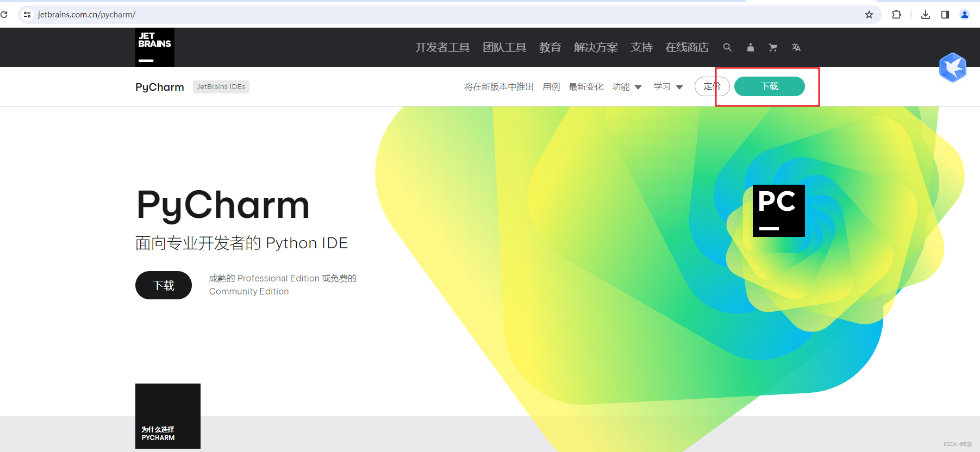The height and width of the screenshot is (452, 980).
Task: Click the green 下载 button in subnav
Action: click(769, 86)
